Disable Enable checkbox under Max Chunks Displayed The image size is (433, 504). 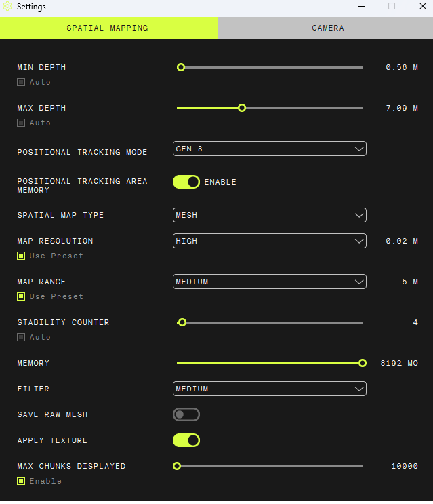pos(21,481)
